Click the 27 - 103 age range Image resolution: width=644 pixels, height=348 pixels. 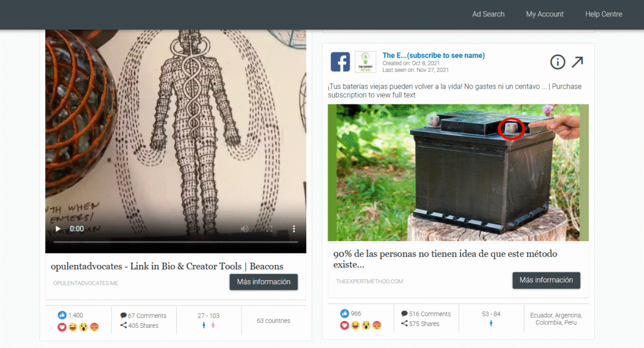tap(208, 315)
